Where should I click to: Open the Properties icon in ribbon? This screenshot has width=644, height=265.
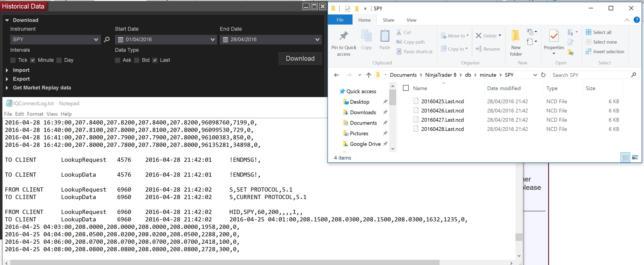click(554, 36)
